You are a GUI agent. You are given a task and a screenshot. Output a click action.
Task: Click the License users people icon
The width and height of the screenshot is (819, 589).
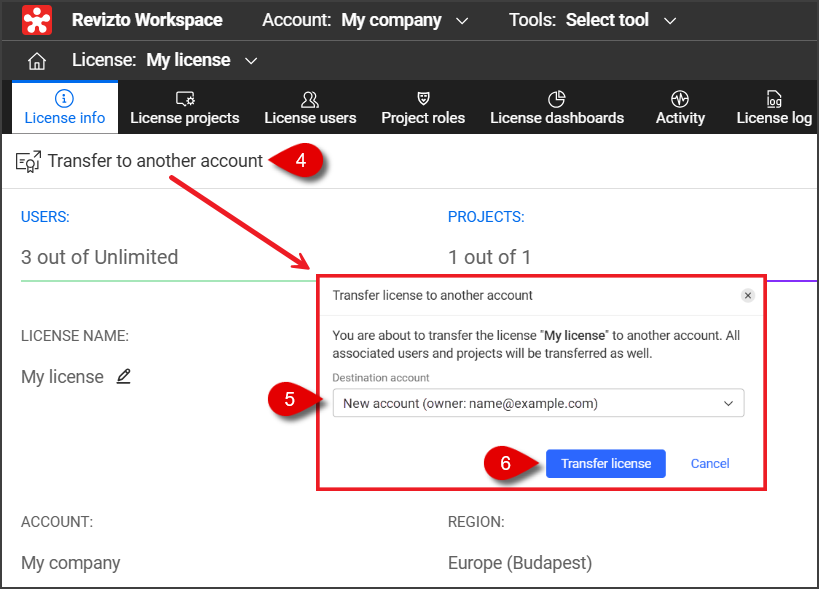click(310, 99)
